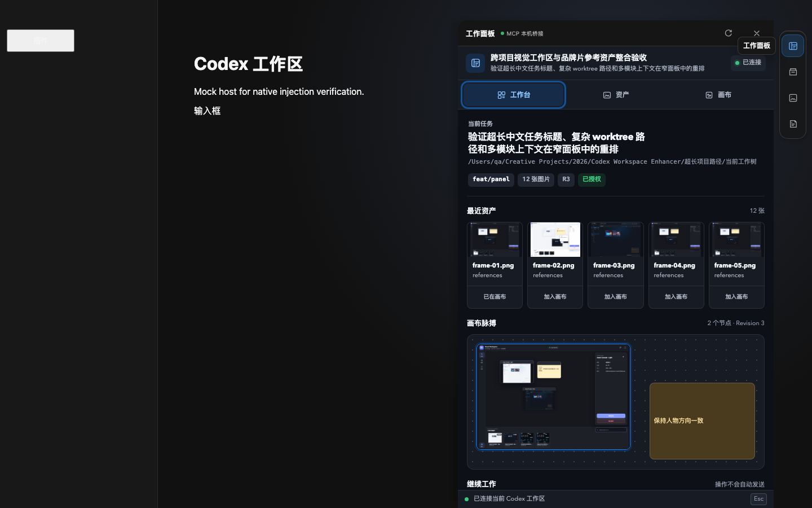Switch to the 画布 tab

(x=718, y=95)
